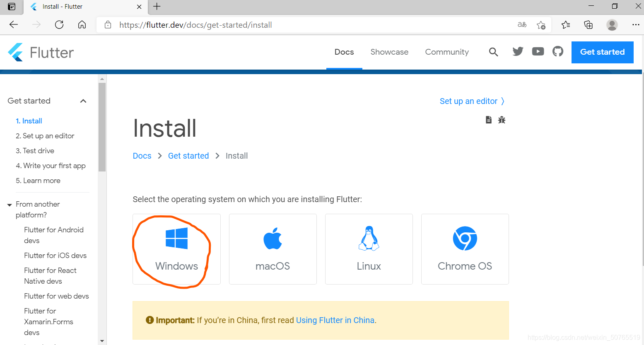Open the browser collections icon
644x345 pixels.
point(589,25)
